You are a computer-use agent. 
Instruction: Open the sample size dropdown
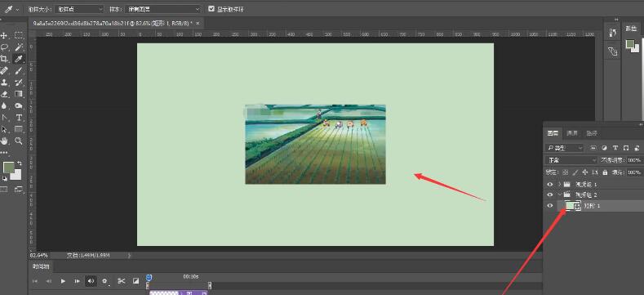[78, 9]
